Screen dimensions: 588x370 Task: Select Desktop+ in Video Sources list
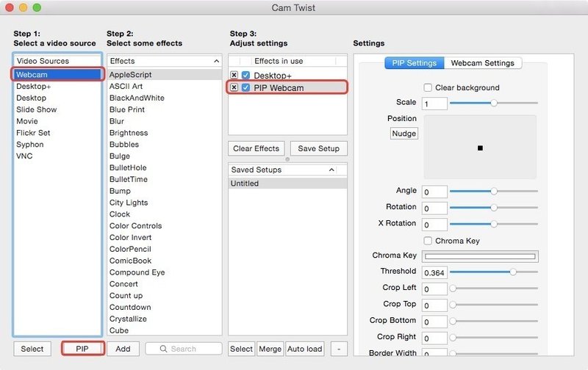(x=57, y=86)
